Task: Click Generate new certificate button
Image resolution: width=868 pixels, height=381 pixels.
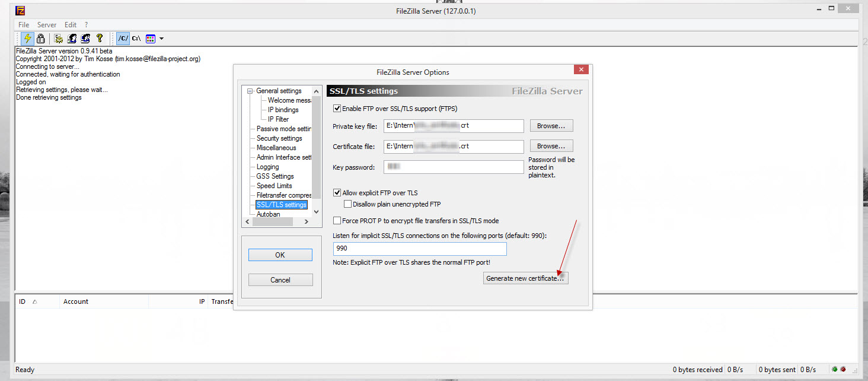Action: (x=526, y=278)
